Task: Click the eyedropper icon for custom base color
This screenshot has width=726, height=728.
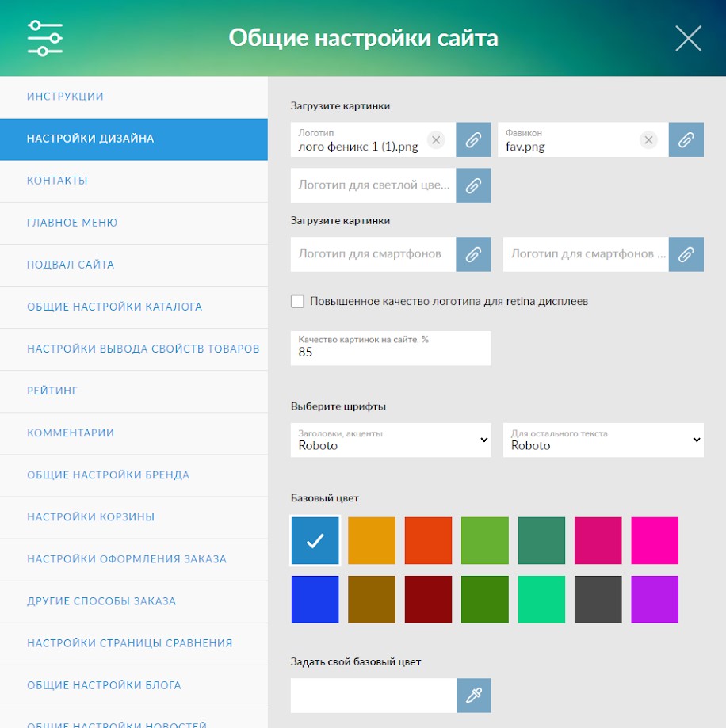Action: coord(473,696)
